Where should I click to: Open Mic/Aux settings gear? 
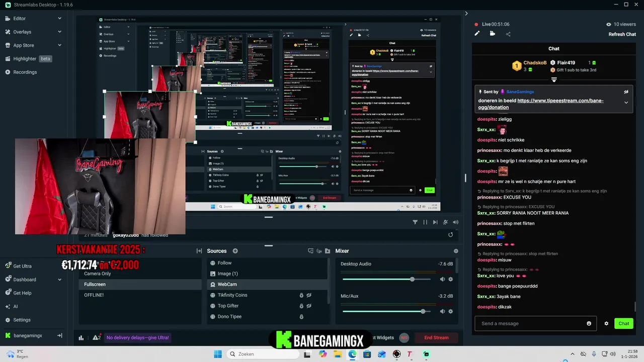tap(450, 311)
